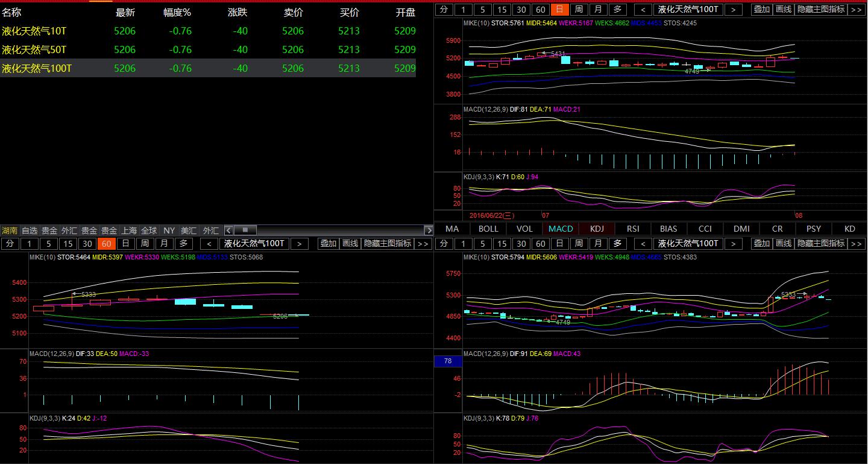Click 叠加 overlay in bottom-left chart toolbar

pyautogui.click(x=329, y=243)
